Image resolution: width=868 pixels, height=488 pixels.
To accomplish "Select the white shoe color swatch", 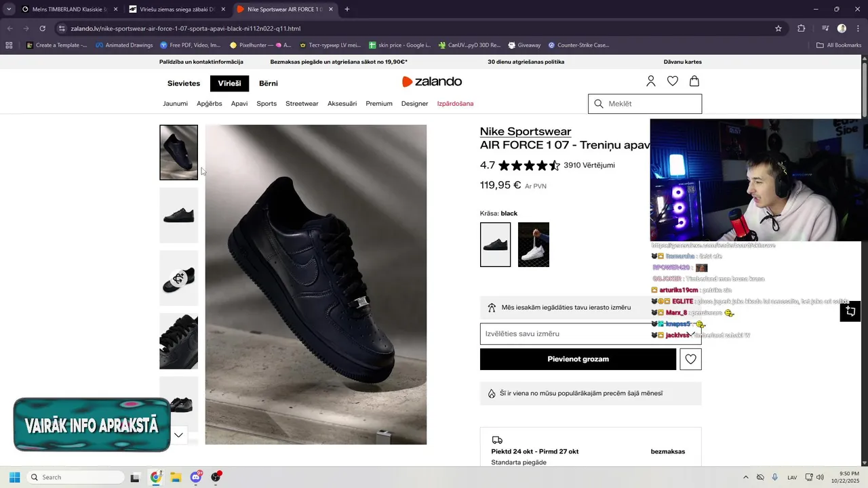I will click(534, 245).
